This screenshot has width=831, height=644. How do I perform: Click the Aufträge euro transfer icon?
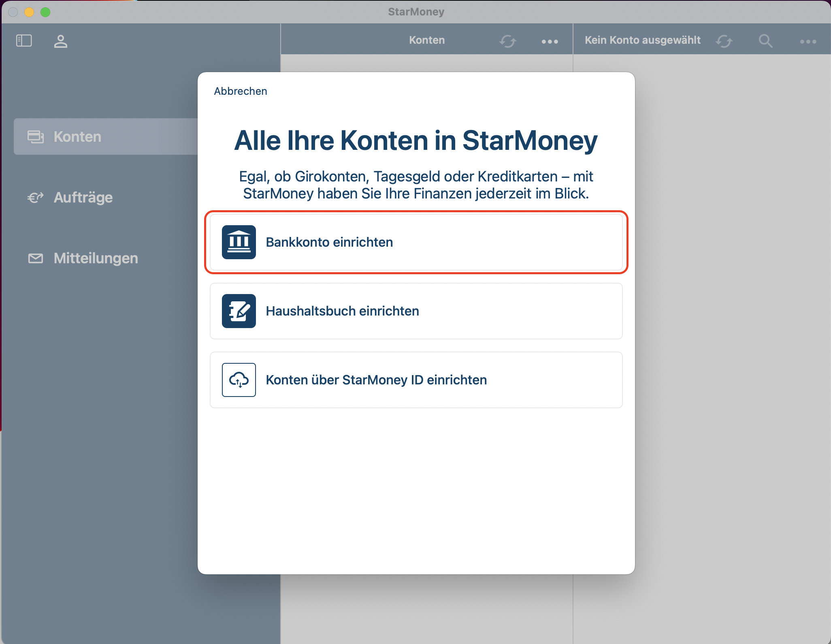pos(36,198)
